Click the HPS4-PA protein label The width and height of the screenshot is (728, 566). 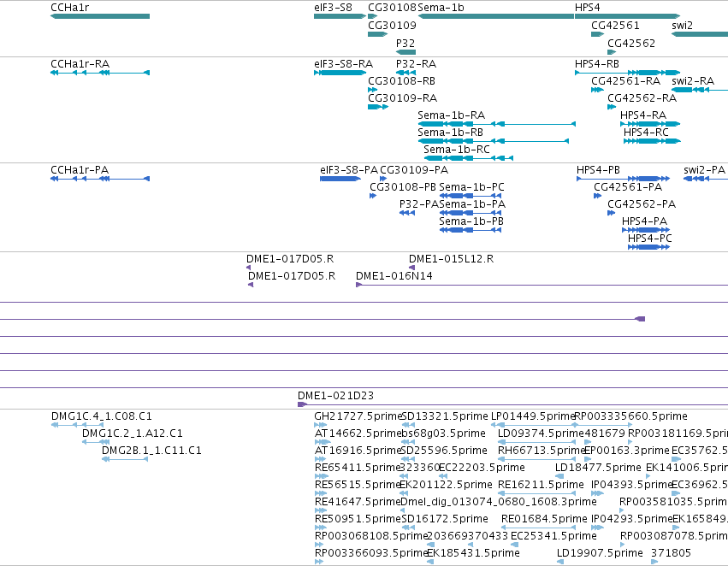(x=644, y=221)
